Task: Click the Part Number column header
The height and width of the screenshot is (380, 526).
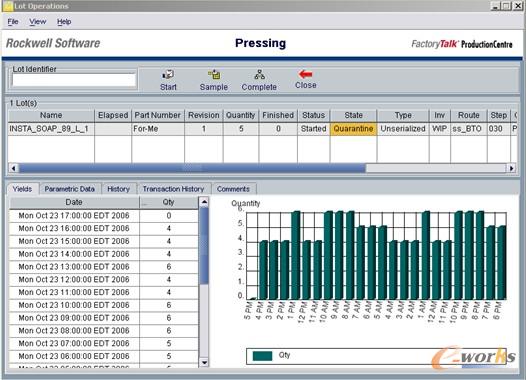Action: [158, 115]
